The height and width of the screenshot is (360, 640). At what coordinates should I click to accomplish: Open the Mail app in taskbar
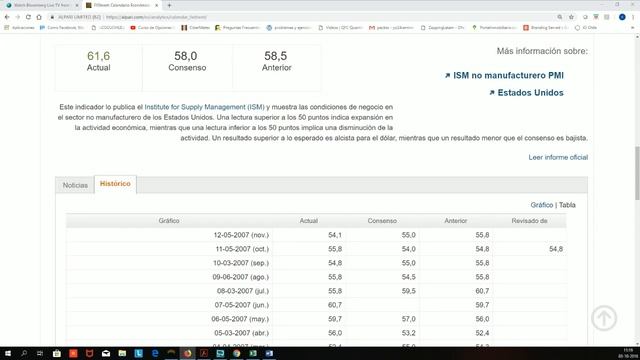pyautogui.click(x=106, y=353)
